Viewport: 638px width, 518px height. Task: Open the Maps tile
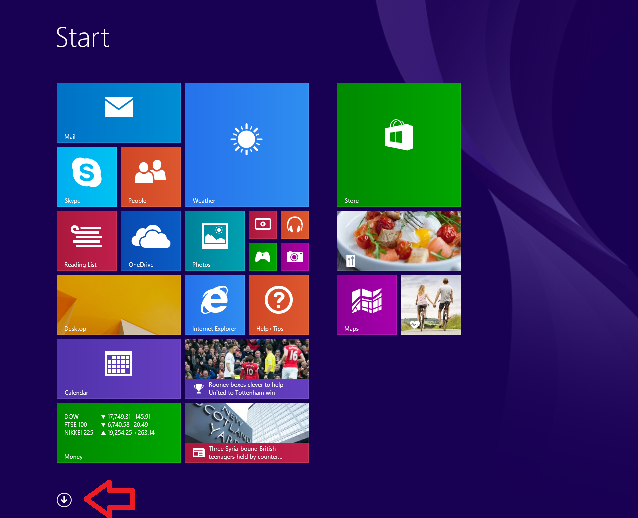(x=367, y=305)
